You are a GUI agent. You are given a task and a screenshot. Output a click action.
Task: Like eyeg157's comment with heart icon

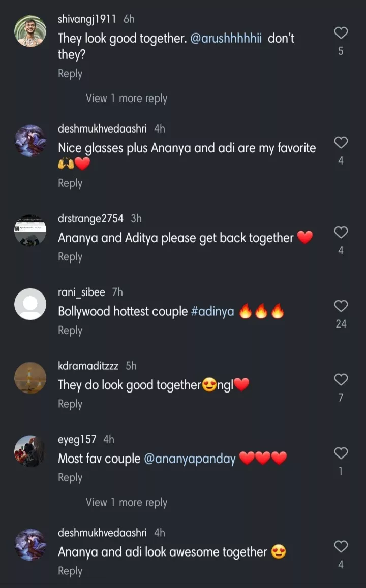pos(341,453)
